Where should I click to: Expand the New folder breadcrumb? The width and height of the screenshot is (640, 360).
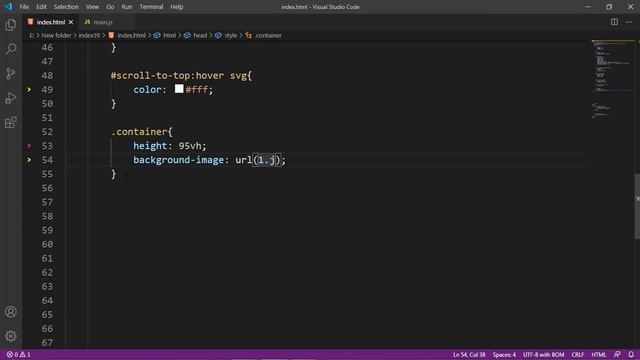(x=56, y=36)
